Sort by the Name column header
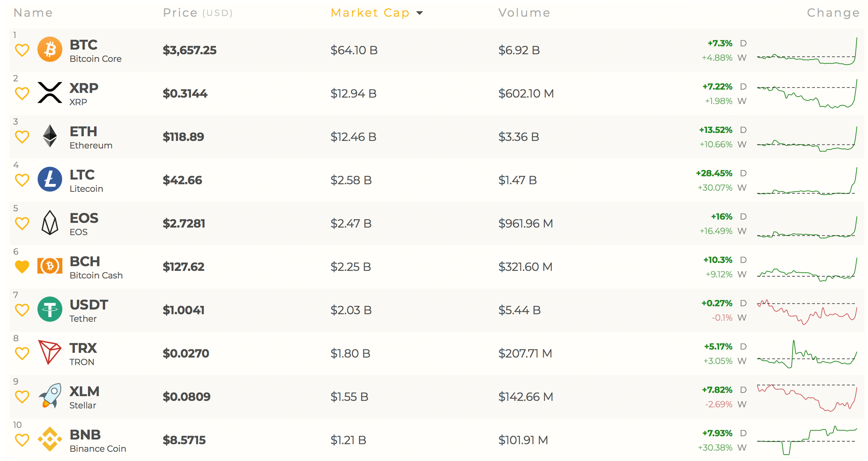This screenshot has height=461, width=868. coord(33,13)
